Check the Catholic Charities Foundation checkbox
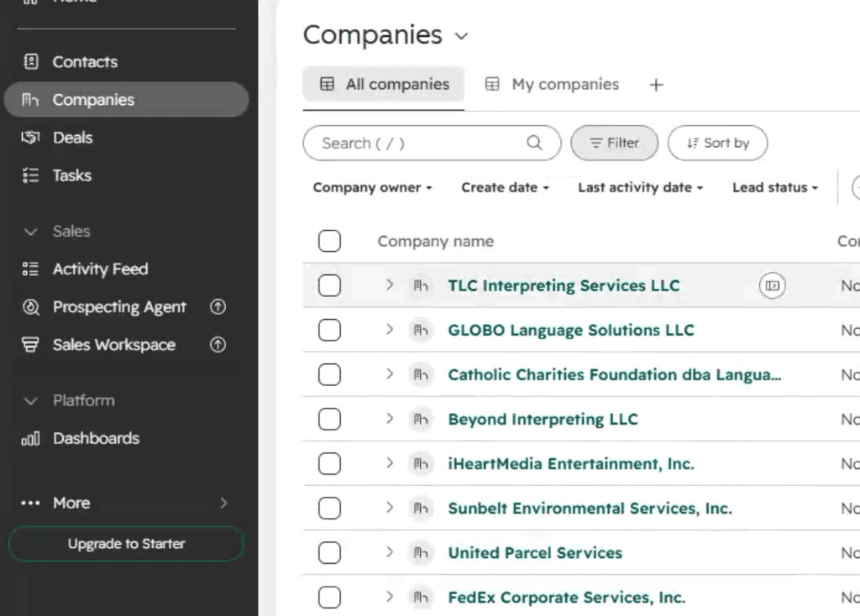This screenshot has height=616, width=860. (329, 375)
